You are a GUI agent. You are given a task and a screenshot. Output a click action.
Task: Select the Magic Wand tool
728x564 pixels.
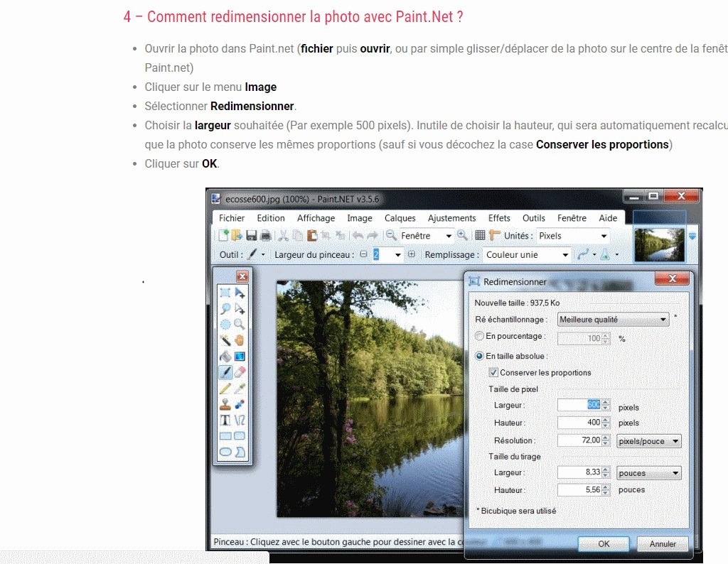coord(225,340)
